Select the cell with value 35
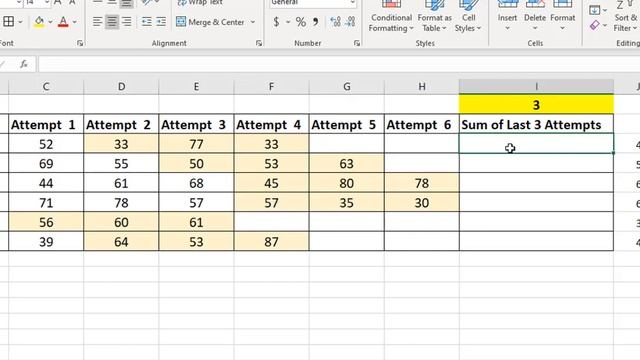The width and height of the screenshot is (640, 360). tap(347, 203)
